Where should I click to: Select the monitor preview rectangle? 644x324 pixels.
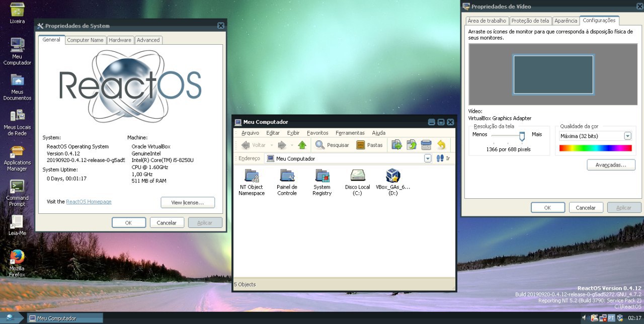click(553, 74)
